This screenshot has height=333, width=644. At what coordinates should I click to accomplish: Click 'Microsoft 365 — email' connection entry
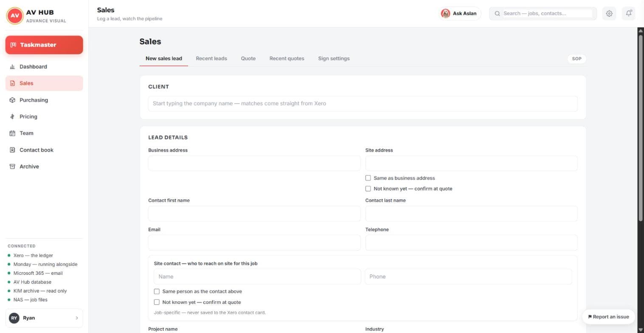click(x=35, y=274)
